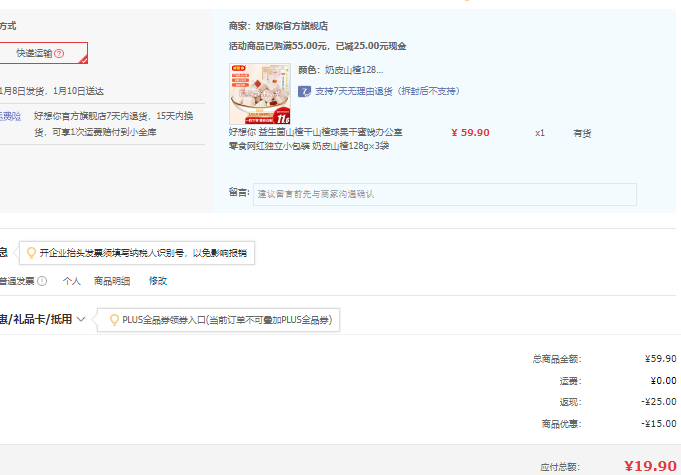Click the quantity x1 text
This screenshot has width=681, height=475.
pos(540,133)
